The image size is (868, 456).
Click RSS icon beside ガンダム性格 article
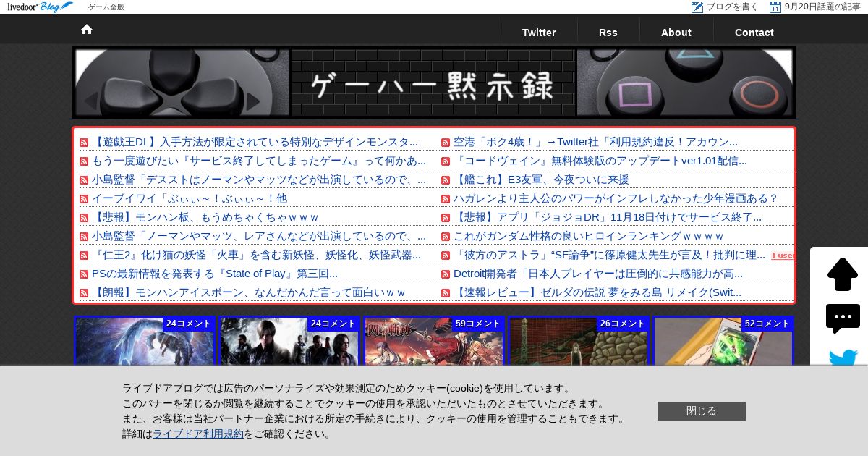tap(446, 237)
